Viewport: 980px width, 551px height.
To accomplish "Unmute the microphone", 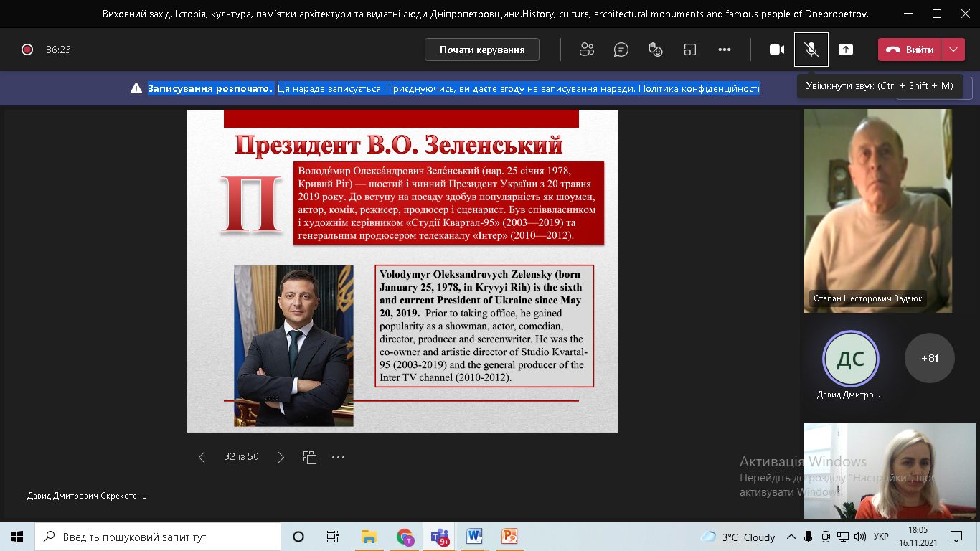I will 811,50.
